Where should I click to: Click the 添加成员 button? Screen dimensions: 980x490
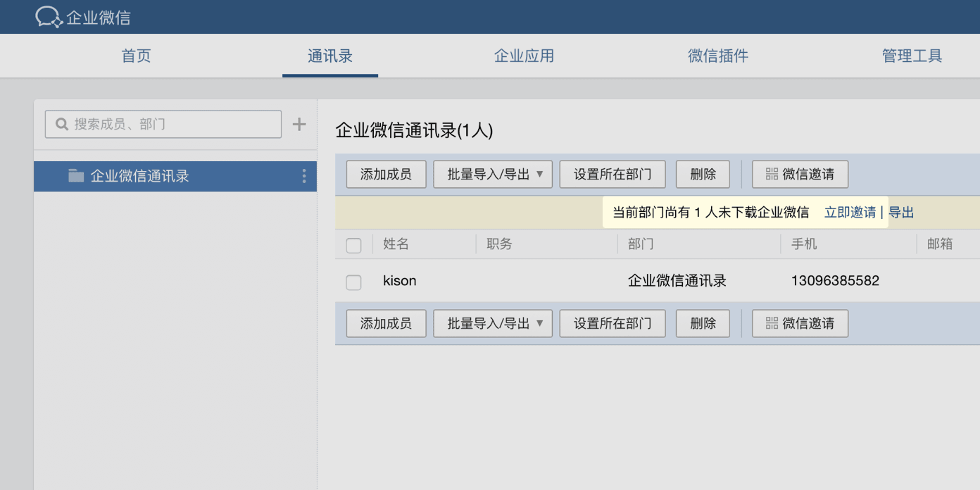(386, 174)
